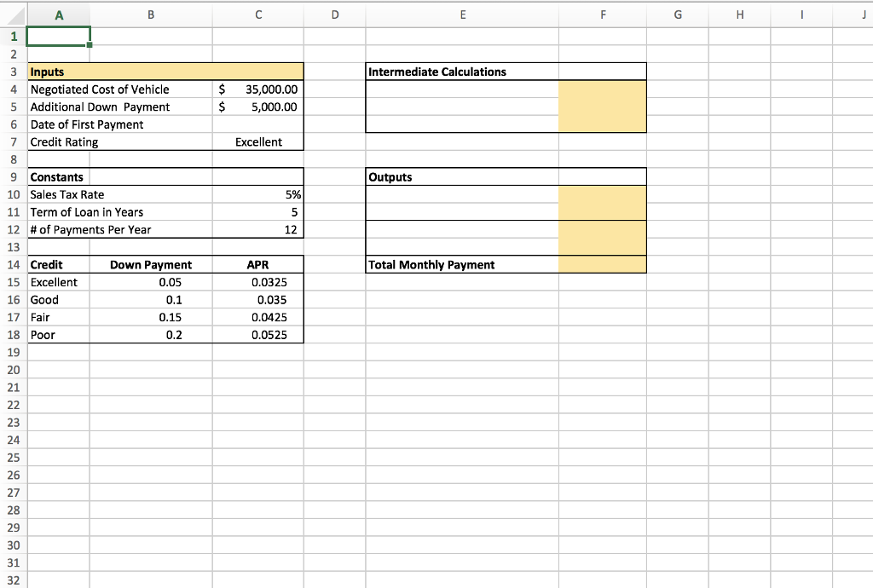The height and width of the screenshot is (588, 873).
Task: Select '# of Payments Per Year' label
Action: pyautogui.click(x=119, y=230)
